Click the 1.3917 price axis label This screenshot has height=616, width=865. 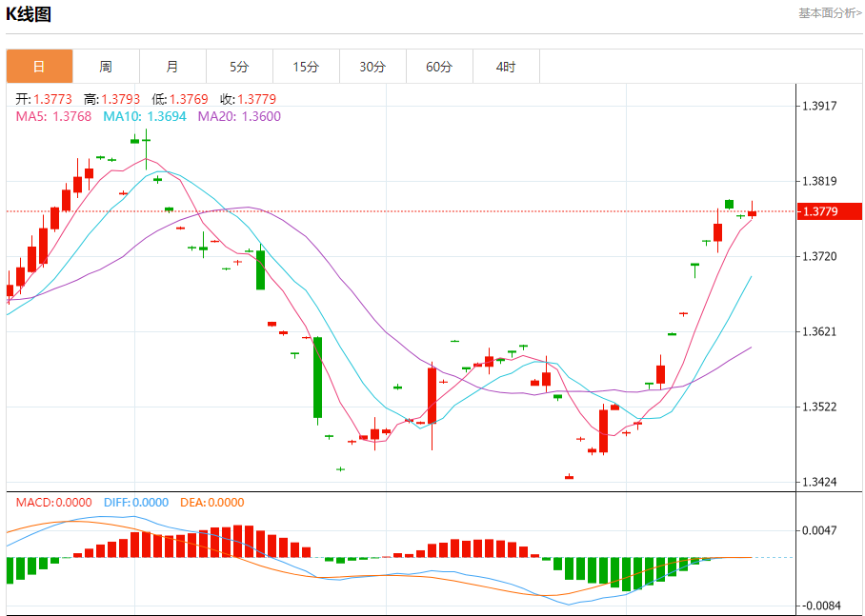[x=820, y=106]
